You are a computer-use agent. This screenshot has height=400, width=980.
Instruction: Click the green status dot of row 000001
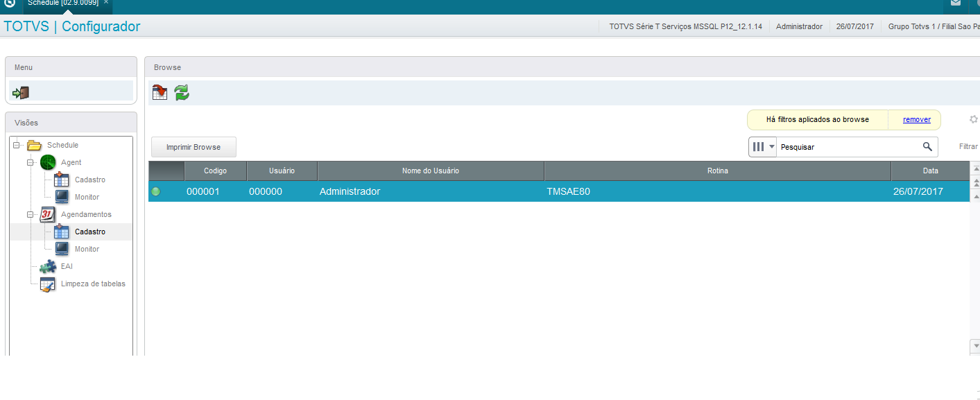pyautogui.click(x=156, y=191)
